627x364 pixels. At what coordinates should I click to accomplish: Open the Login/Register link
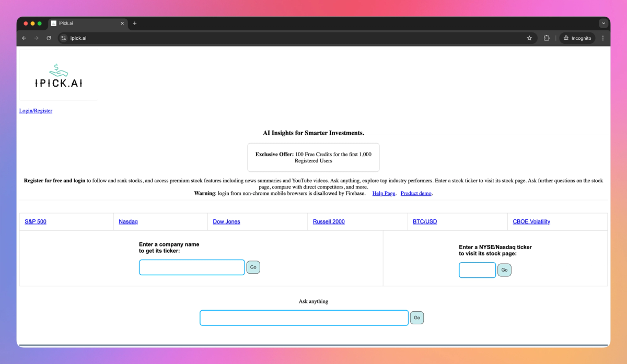pos(35,110)
